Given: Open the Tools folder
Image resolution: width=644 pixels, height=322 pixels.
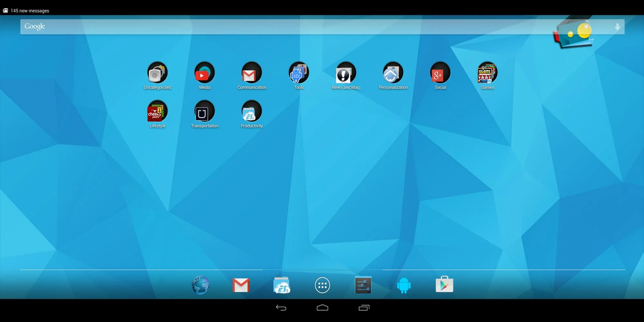Looking at the screenshot, I should (x=299, y=73).
